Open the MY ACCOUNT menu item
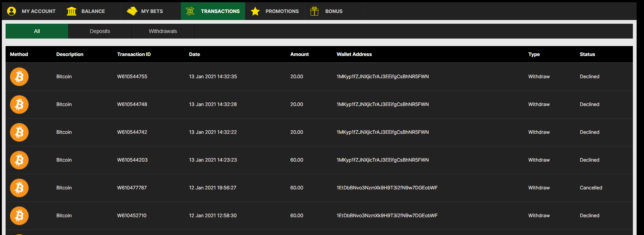Image resolution: width=644 pixels, height=235 pixels. pos(32,11)
